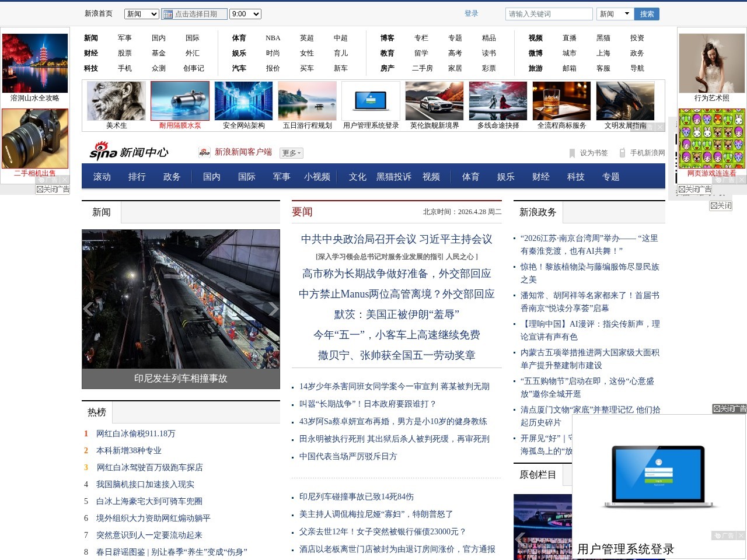Close the left sidebar ad via 关闭广告

(53, 190)
